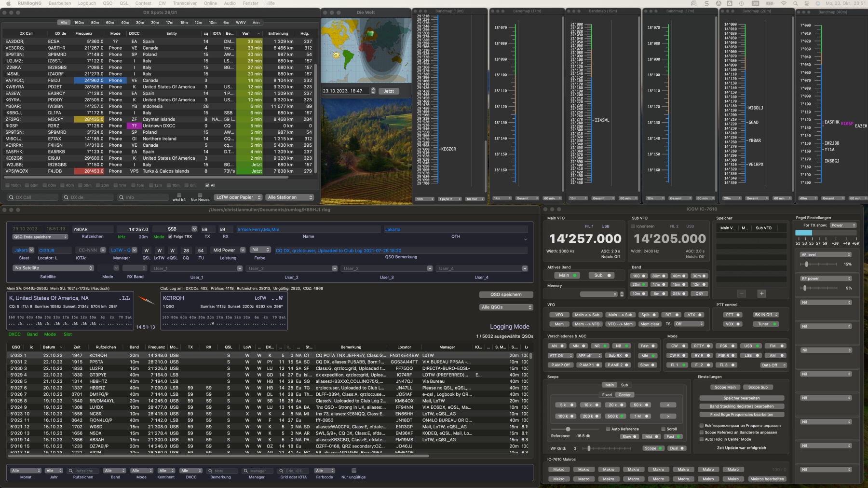
Task: Open the Alle Stationen dropdown
Action: pyautogui.click(x=290, y=197)
